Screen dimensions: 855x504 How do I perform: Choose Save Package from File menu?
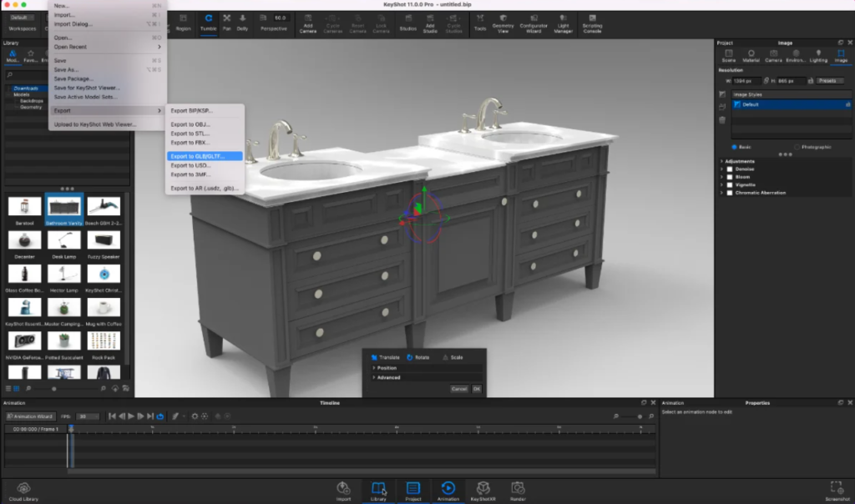tap(108, 79)
